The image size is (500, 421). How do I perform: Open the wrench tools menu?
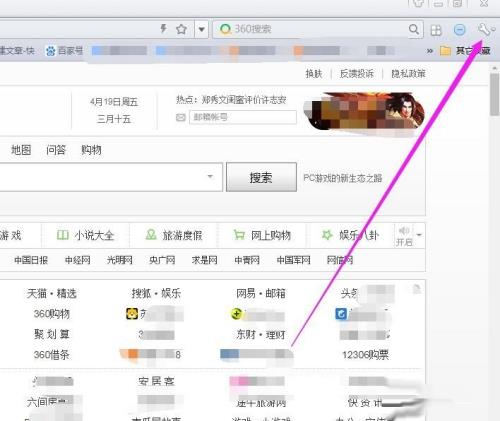(485, 30)
